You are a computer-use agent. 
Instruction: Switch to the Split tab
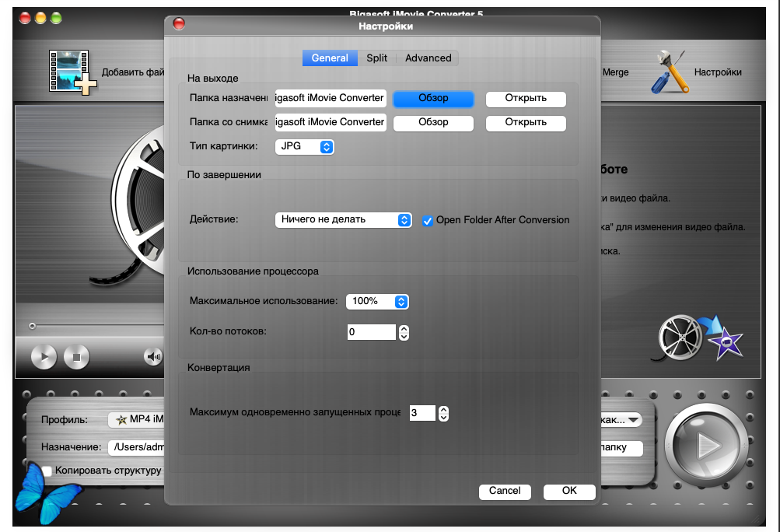376,58
